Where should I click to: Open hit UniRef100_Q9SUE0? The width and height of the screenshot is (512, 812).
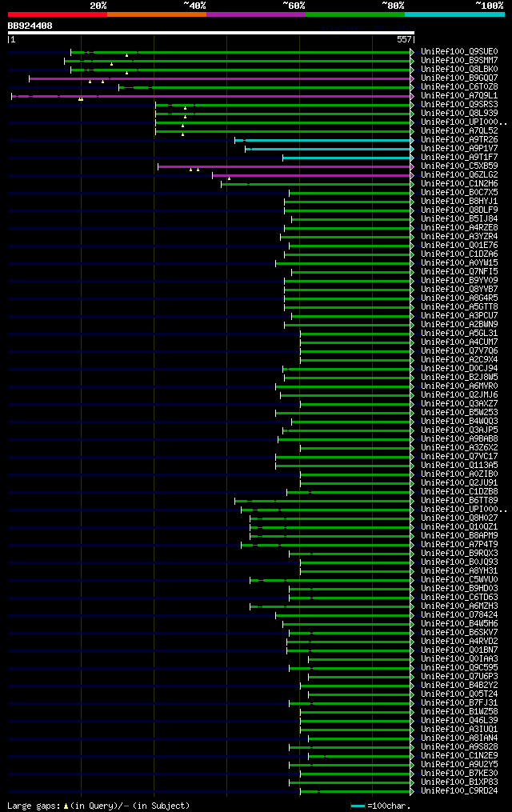(x=459, y=52)
